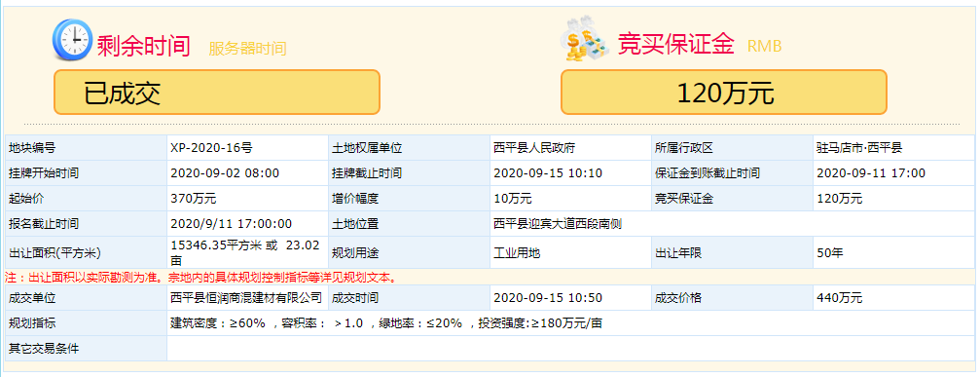Image resolution: width=980 pixels, height=377 pixels.
Task: Click the blue clock icon
Action: [72, 39]
